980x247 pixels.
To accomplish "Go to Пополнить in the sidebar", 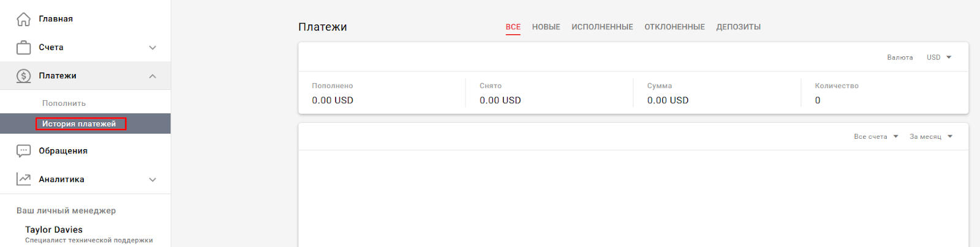I will click(x=64, y=103).
